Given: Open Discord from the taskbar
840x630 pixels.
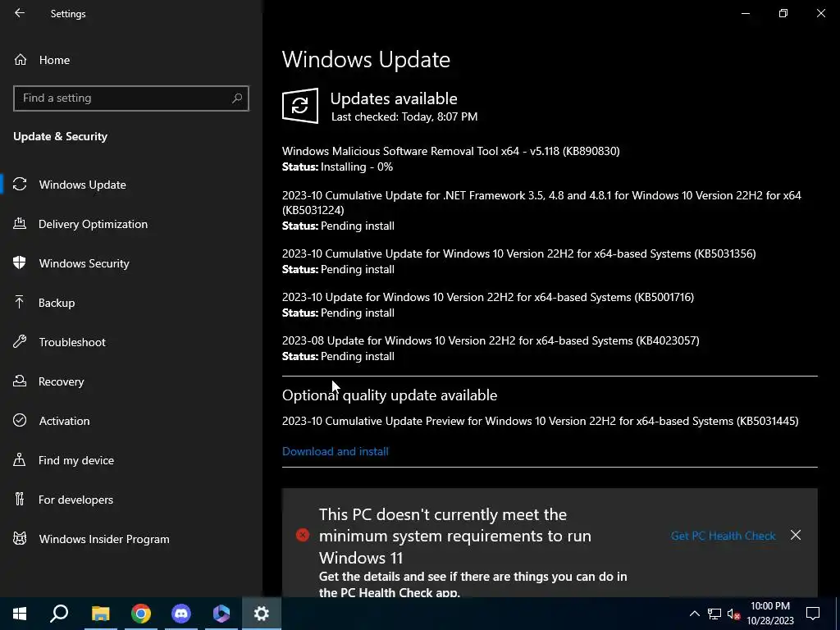Looking at the screenshot, I should point(181,614).
